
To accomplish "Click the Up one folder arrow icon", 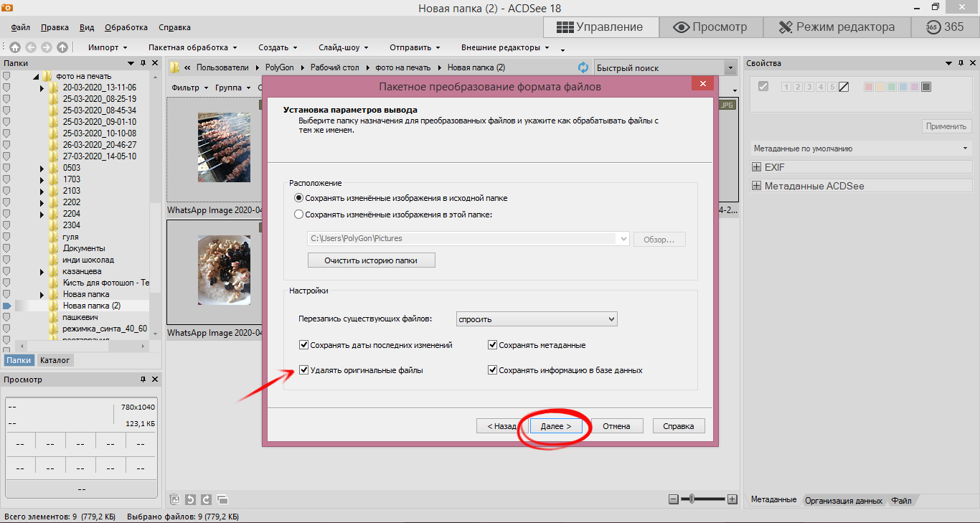I will tap(62, 47).
